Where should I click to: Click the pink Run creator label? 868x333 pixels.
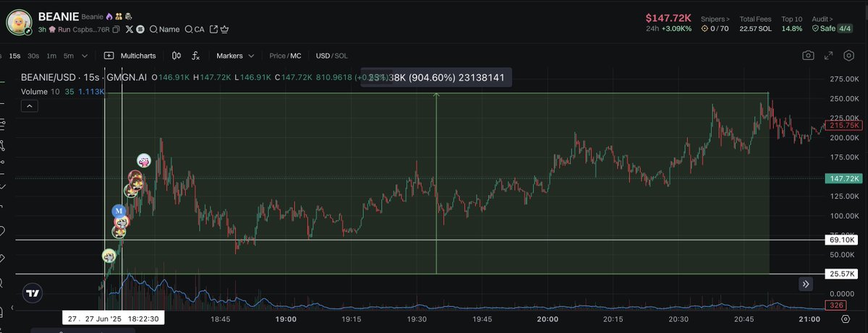tap(59, 30)
